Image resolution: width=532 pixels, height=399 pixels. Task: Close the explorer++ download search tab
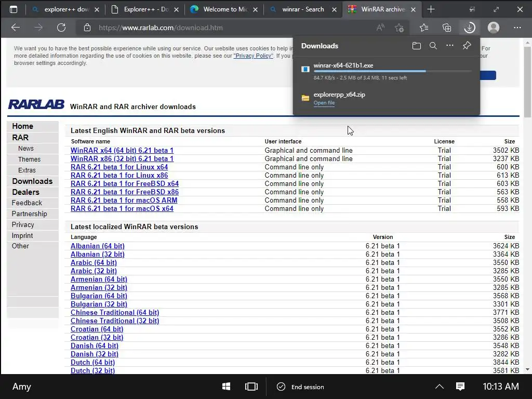(x=97, y=9)
